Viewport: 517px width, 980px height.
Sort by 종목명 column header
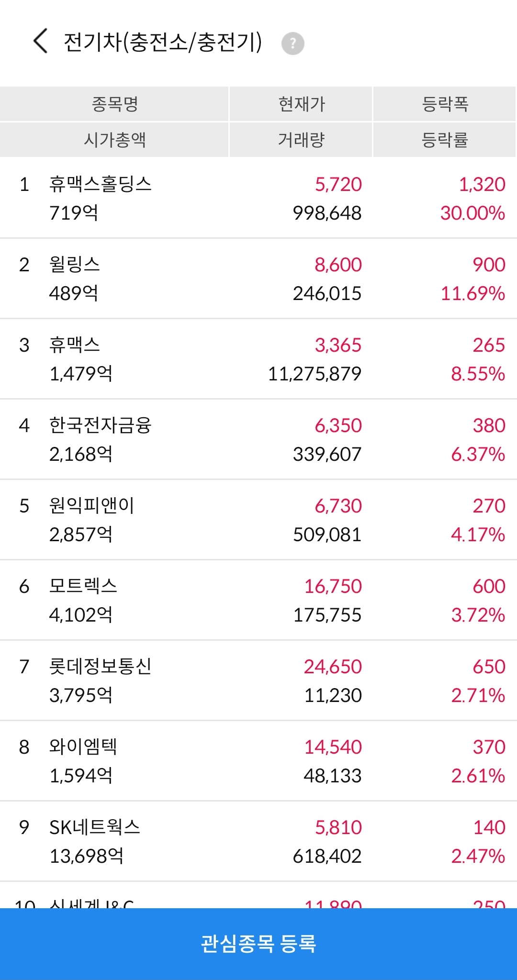click(x=114, y=104)
